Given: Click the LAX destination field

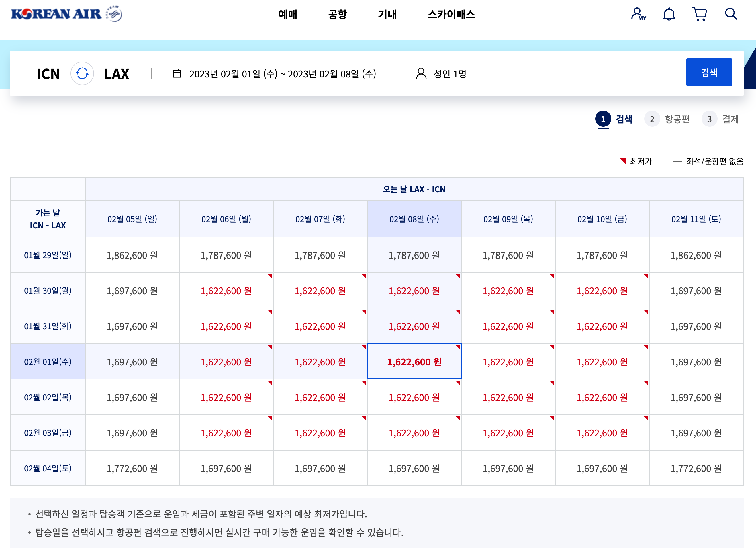Looking at the screenshot, I should point(116,74).
